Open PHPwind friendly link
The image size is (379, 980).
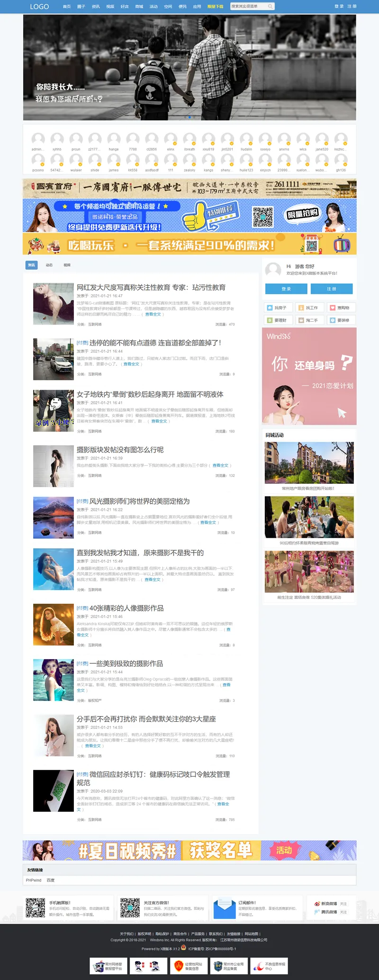(34, 880)
